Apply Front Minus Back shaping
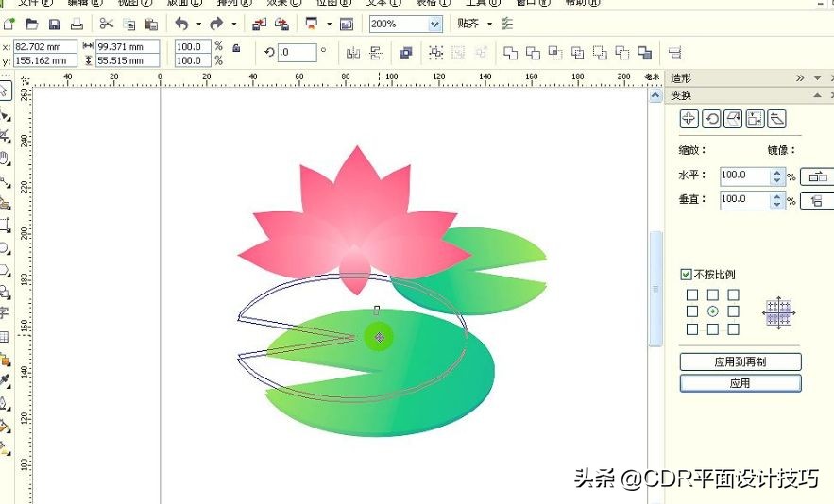 pyautogui.click(x=600, y=53)
